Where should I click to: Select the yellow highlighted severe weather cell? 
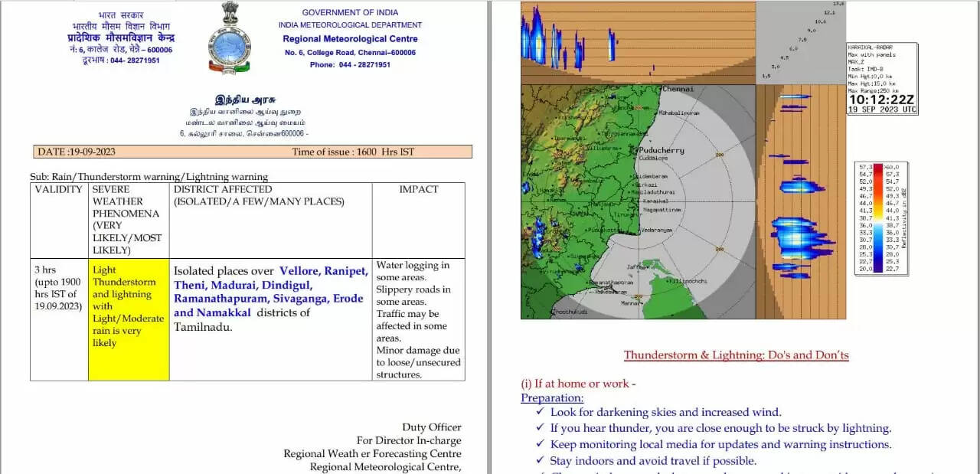point(129,319)
